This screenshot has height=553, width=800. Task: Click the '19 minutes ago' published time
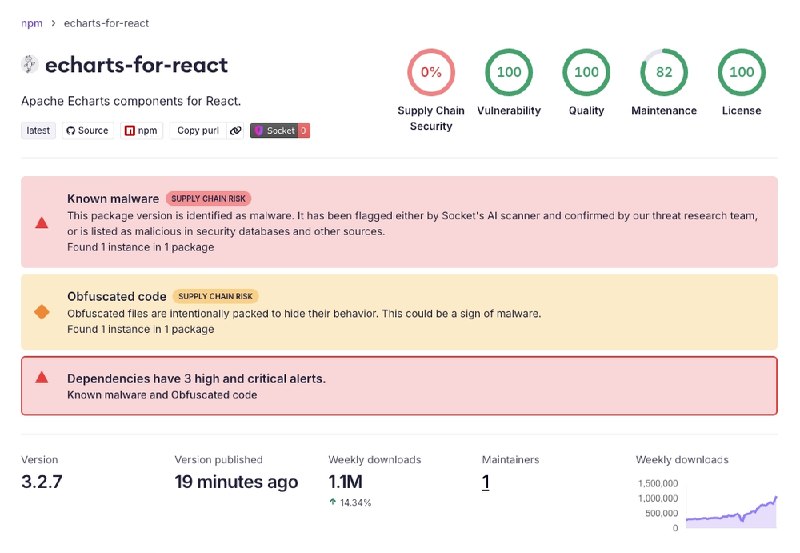point(236,482)
